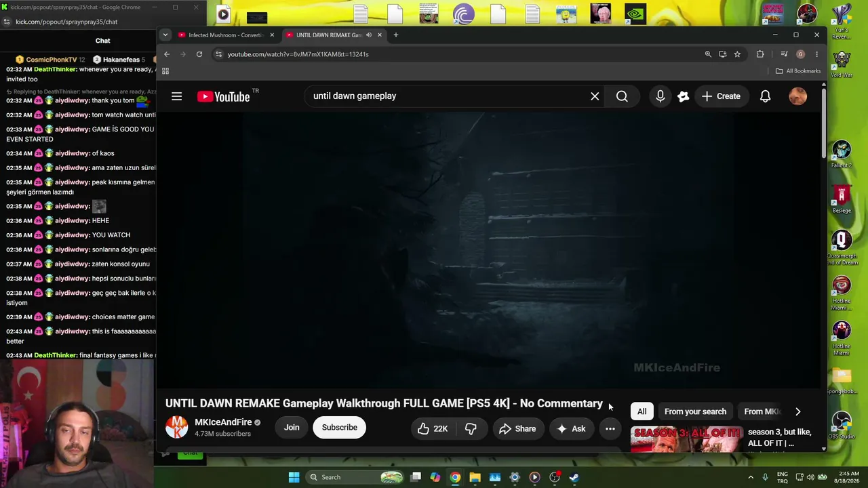Viewport: 868px width, 488px height.
Task: Select the 'All' recommendations chip
Action: (642, 411)
